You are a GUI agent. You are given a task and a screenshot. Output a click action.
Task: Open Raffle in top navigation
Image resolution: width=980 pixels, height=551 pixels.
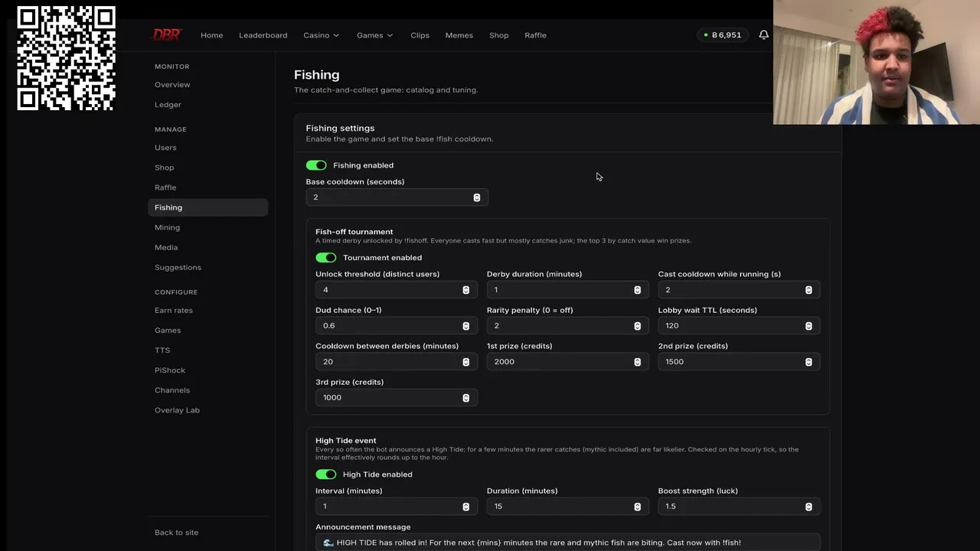click(535, 35)
